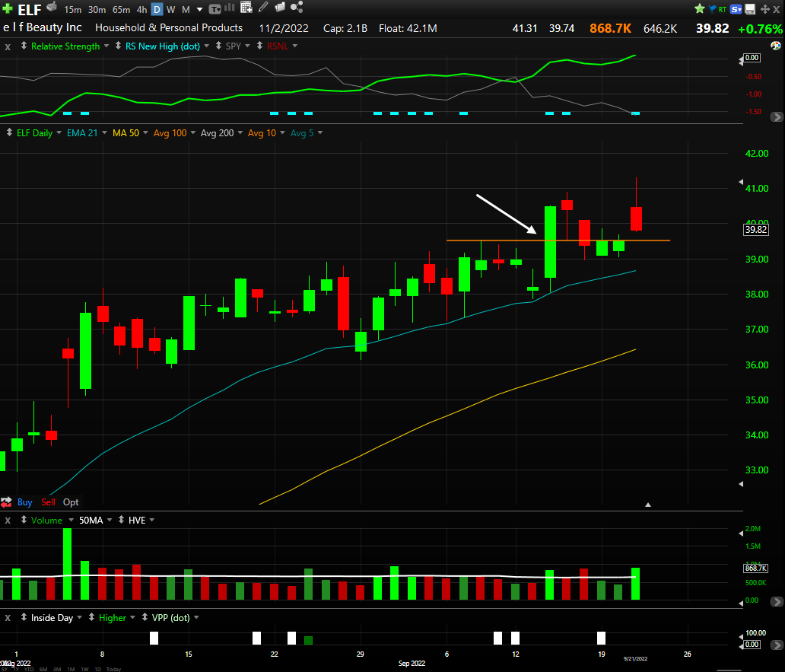Open the Avg 200 settings dropdown
This screenshot has width=785, height=672.
click(240, 132)
